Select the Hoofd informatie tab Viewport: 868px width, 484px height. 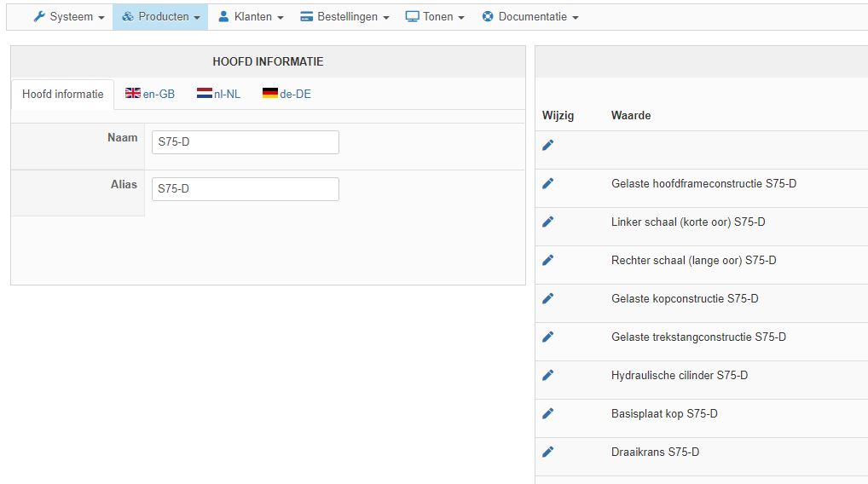(x=63, y=94)
